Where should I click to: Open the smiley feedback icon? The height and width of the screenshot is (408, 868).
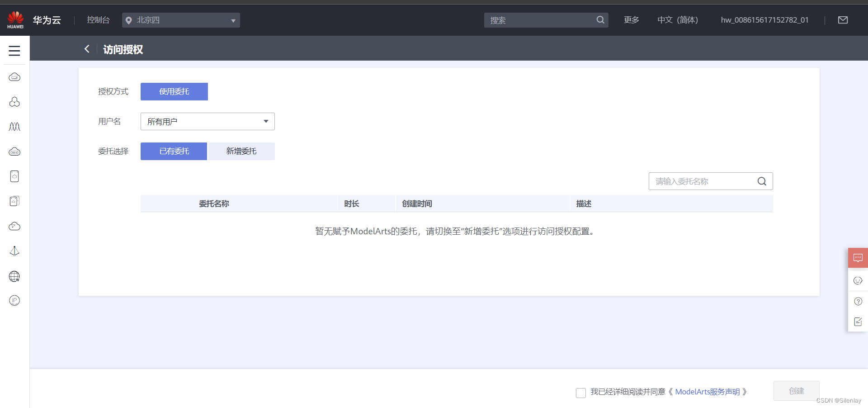(858, 280)
